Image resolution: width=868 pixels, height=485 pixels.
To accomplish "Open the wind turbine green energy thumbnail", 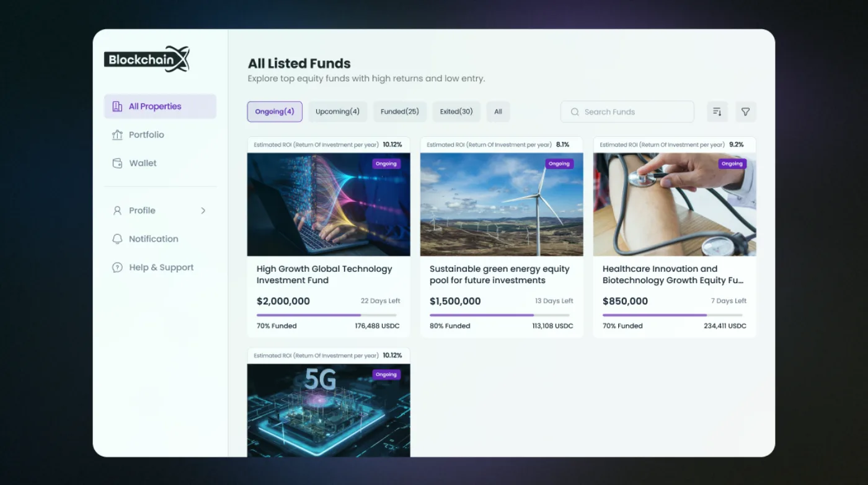I will tap(502, 204).
